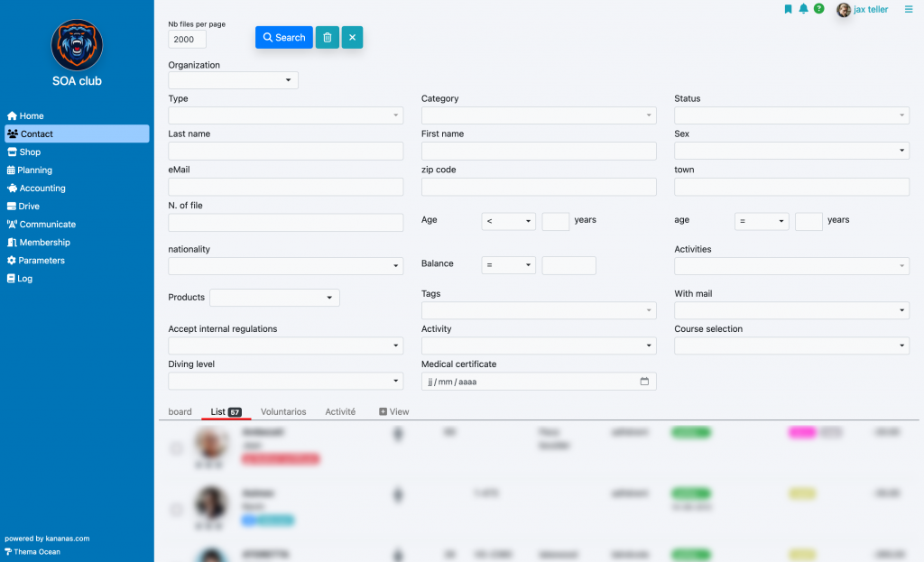Screen dimensions: 924x562
Task: Open the Products dropdown
Action: point(274,298)
